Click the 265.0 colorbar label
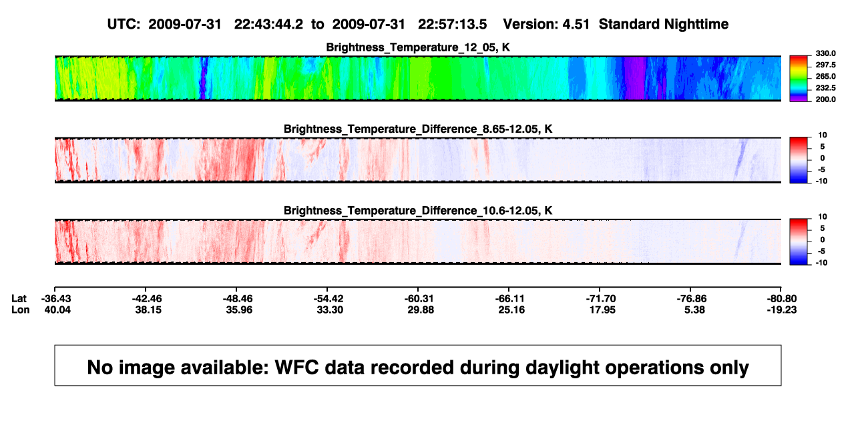Screen dimensions: 868x445 pyautogui.click(x=825, y=76)
